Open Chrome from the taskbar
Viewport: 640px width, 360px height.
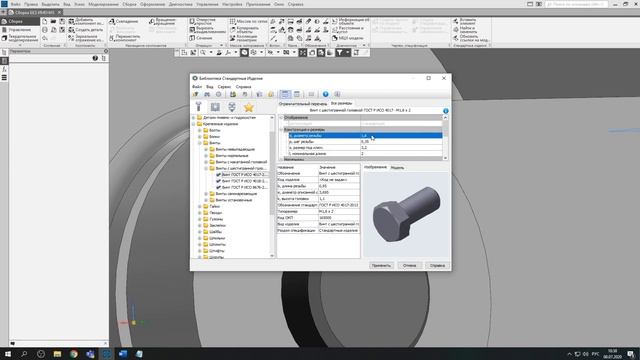(x=73, y=354)
